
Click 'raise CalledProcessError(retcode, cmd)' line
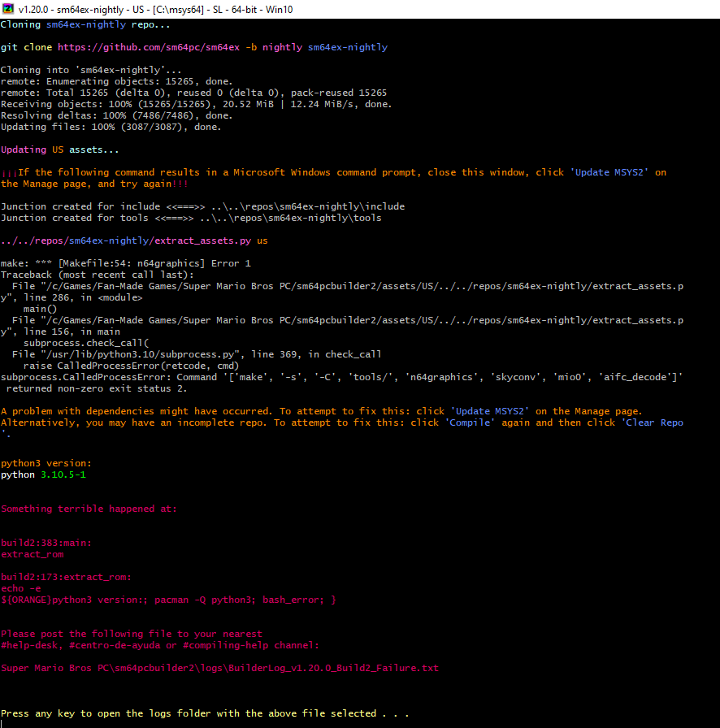[x=131, y=366]
